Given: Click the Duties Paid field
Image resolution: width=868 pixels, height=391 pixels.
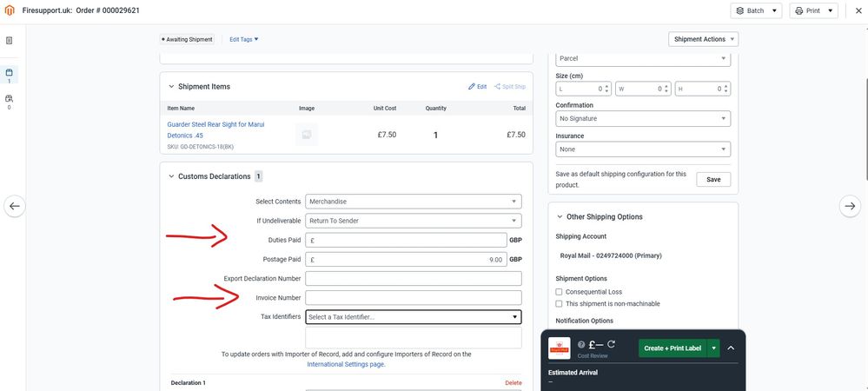Looking at the screenshot, I should click(407, 241).
